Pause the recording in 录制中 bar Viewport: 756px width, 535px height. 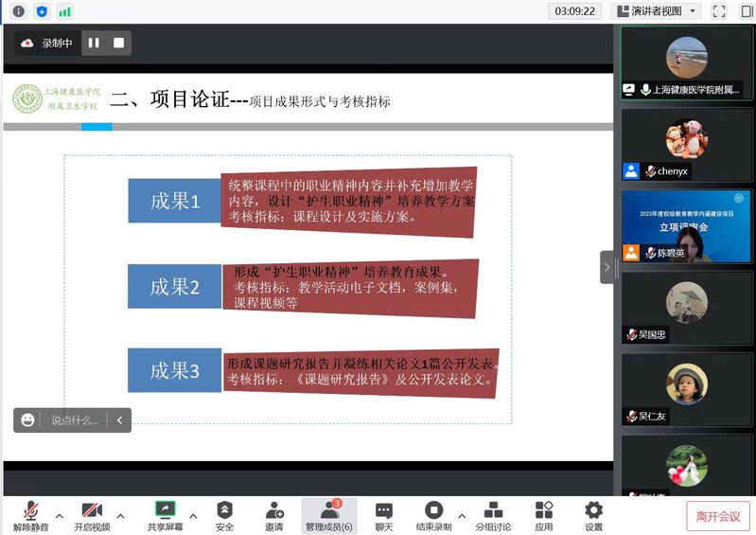pyautogui.click(x=94, y=43)
